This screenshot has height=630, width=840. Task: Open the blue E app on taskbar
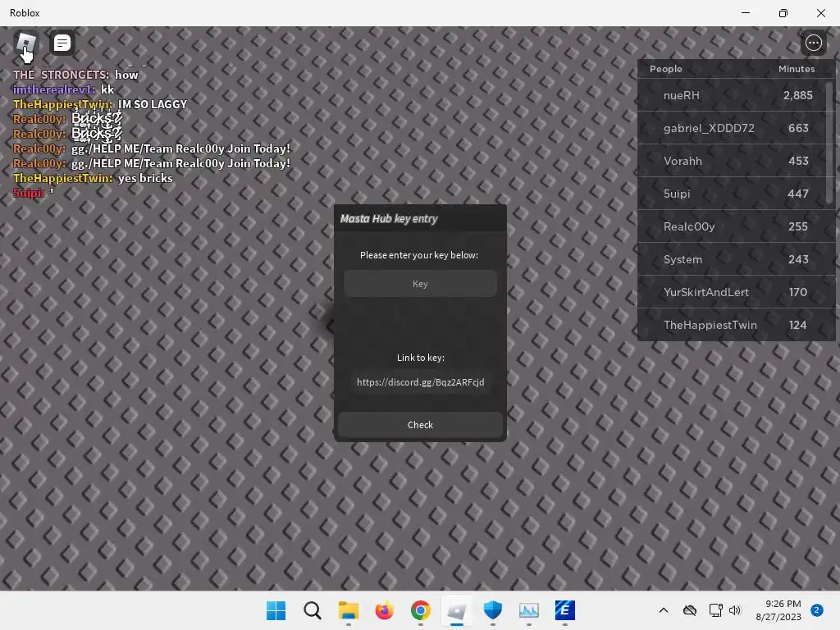click(565, 610)
